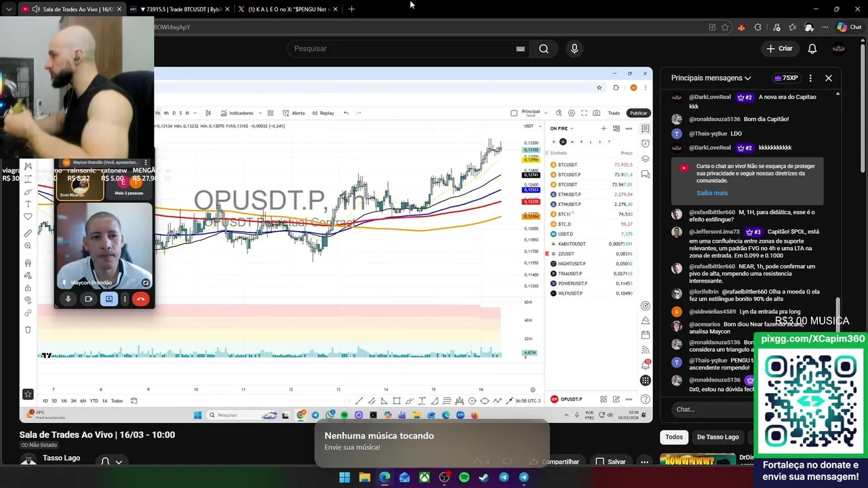
Task: Open favorites star toolbar button
Action: (x=28, y=394)
